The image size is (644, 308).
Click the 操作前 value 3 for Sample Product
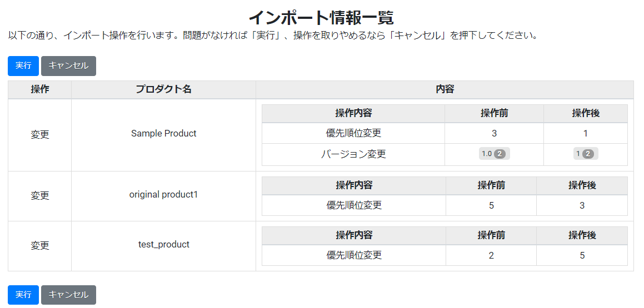tap(494, 133)
